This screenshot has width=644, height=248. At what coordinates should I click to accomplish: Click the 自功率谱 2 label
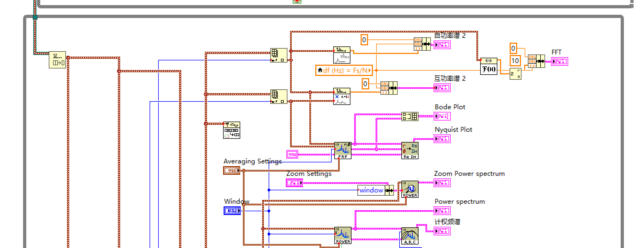(x=450, y=35)
